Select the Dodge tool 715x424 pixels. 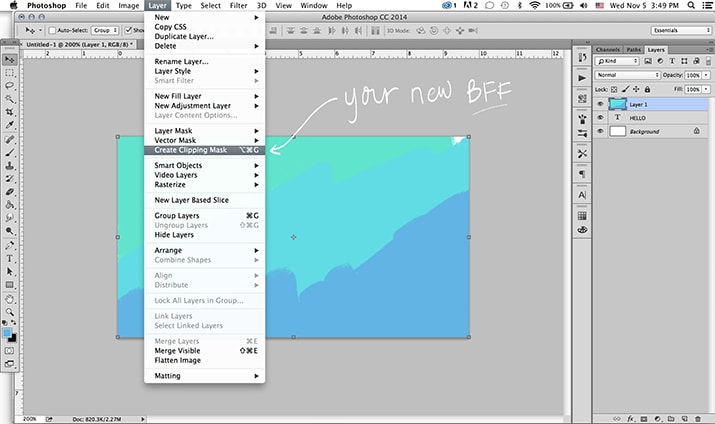(x=10, y=231)
